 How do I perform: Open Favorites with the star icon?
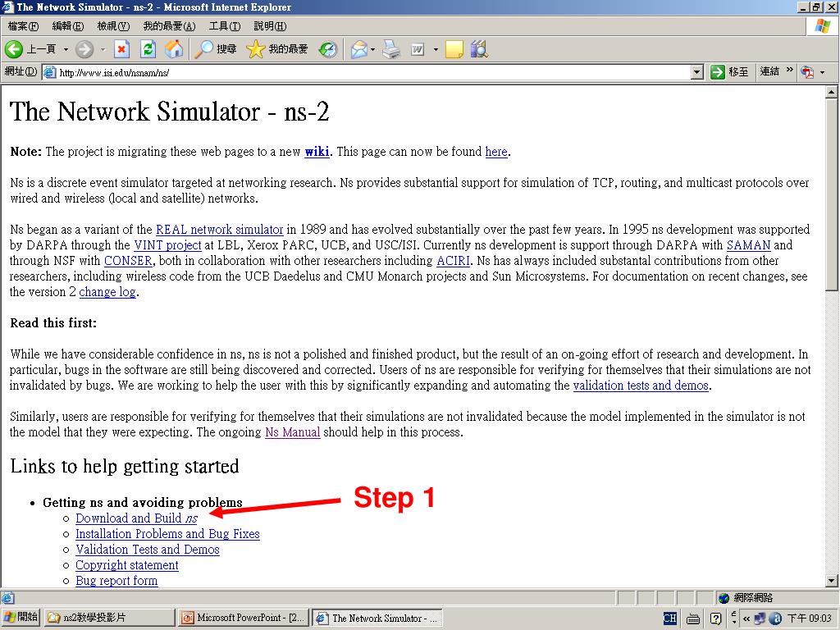click(x=256, y=49)
